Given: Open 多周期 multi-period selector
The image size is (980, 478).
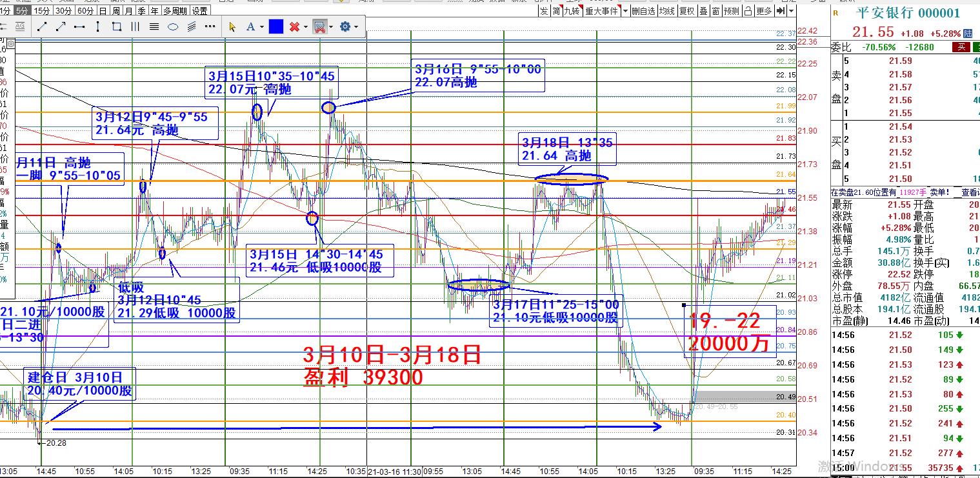Looking at the screenshot, I should pyautogui.click(x=175, y=11).
